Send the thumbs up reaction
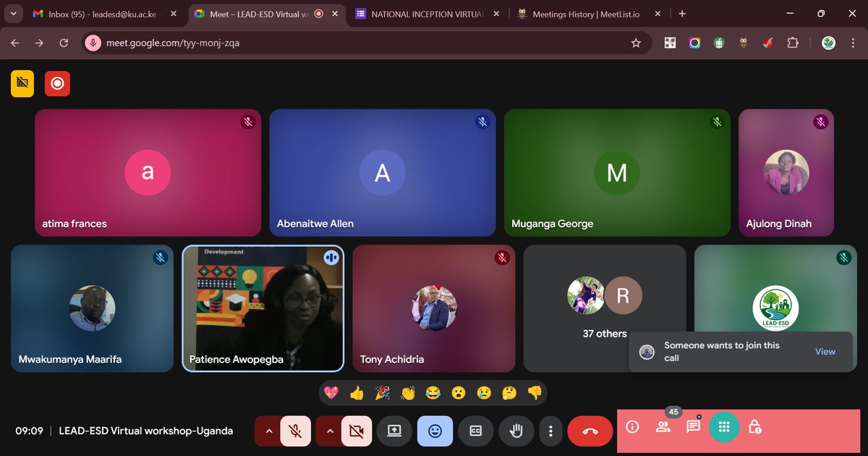This screenshot has width=868, height=456. pos(357,393)
